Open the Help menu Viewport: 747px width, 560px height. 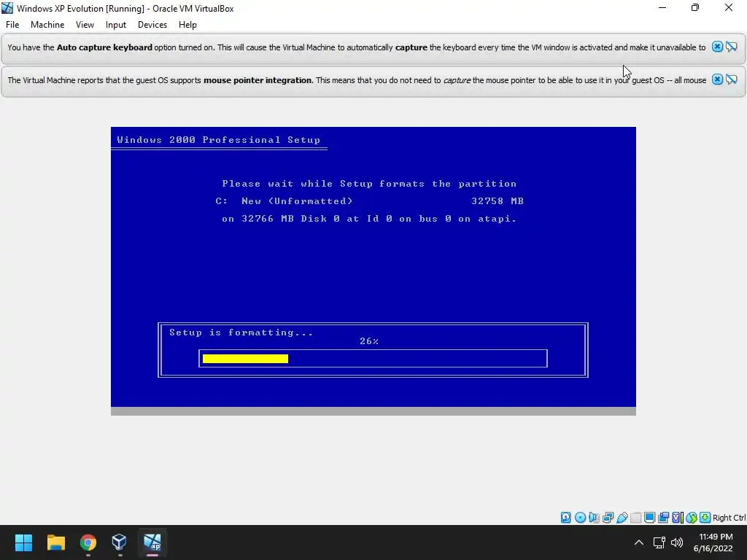(x=187, y=25)
